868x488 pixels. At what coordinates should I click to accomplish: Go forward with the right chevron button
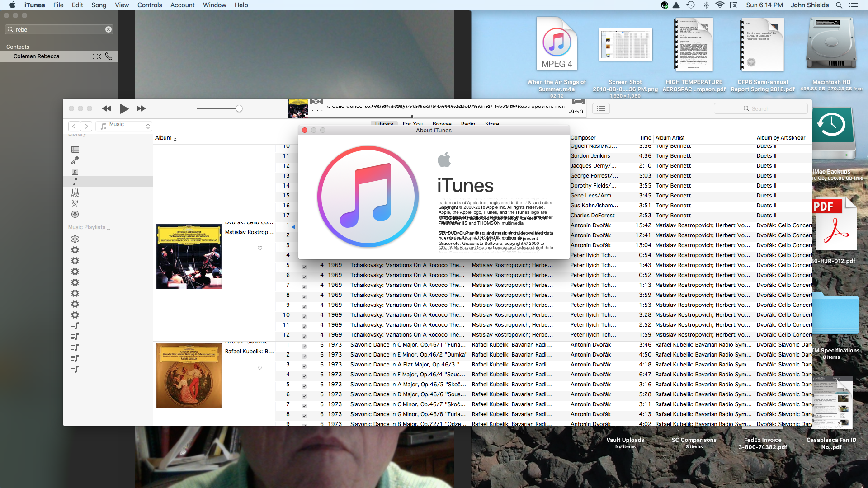click(x=86, y=126)
